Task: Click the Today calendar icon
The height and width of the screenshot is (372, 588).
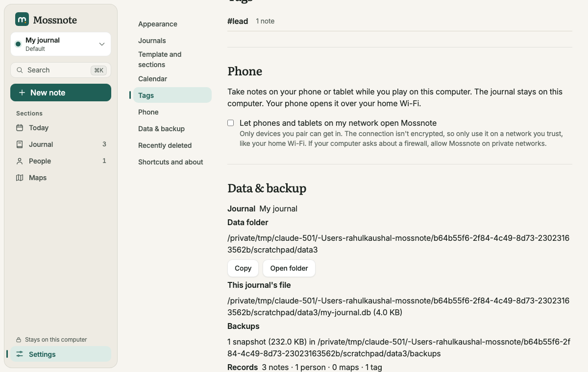Action: pyautogui.click(x=20, y=128)
